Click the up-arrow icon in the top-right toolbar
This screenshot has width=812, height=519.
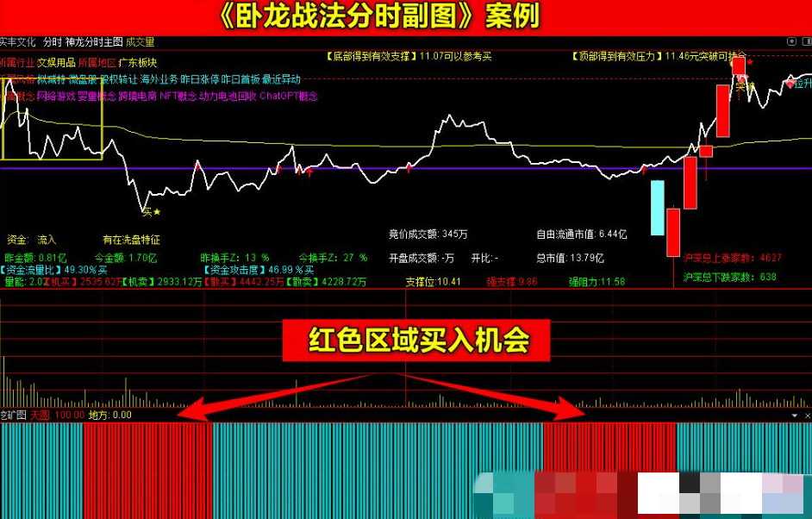pos(791,41)
